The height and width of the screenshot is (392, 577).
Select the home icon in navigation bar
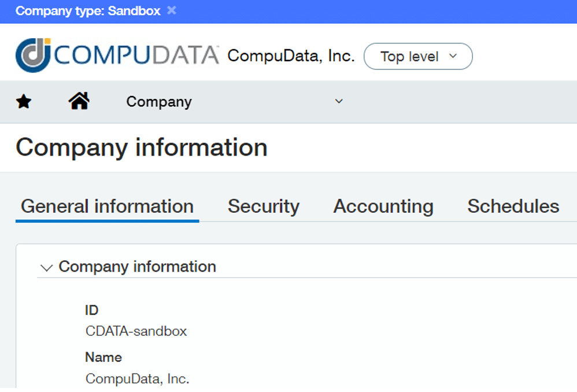pos(79,100)
